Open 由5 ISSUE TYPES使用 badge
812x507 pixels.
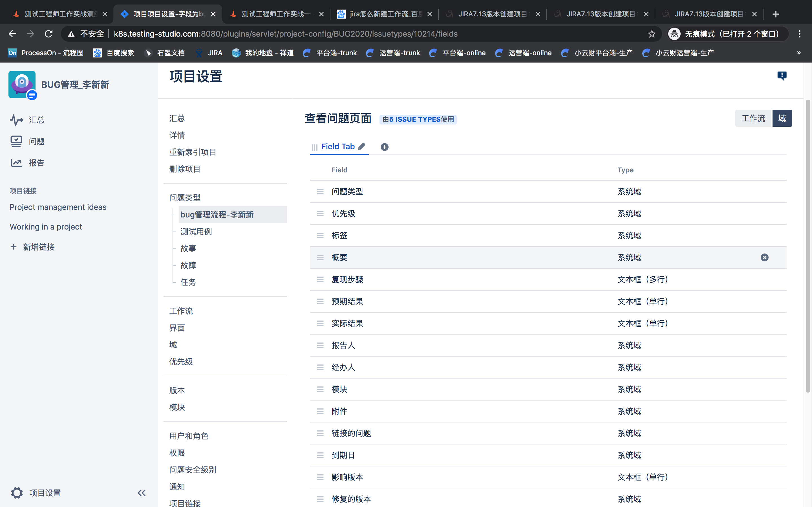tap(418, 119)
